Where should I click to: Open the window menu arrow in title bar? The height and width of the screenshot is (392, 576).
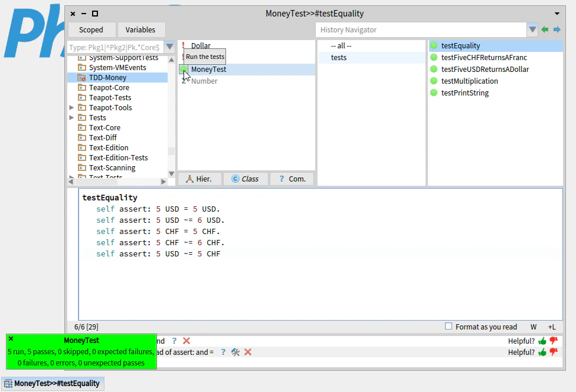pos(557,14)
